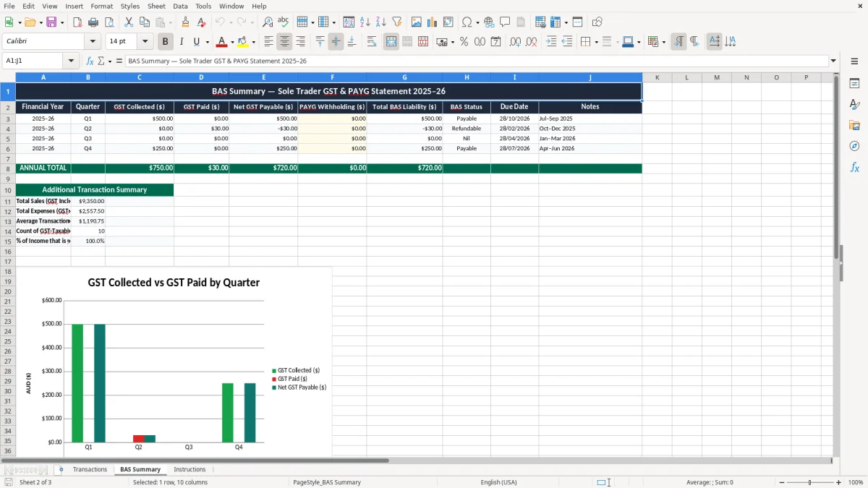868x488 pixels.
Task: Open the Undo history dropdown
Action: [x=229, y=22]
